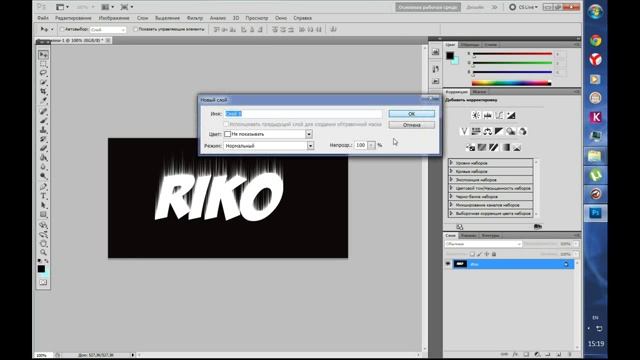
Task: Add Vibrance adjustment icon
Action: pyautogui.click(x=464, y=131)
